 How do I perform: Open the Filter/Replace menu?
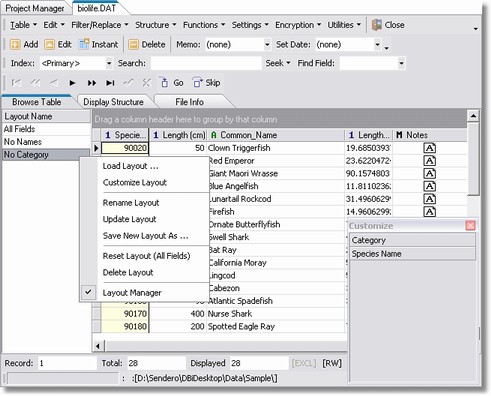point(100,25)
